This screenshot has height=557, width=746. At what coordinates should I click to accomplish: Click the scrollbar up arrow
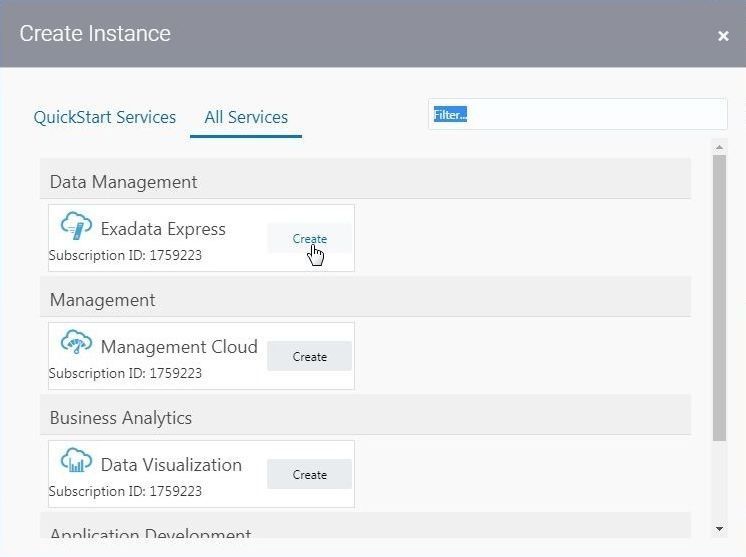click(x=719, y=147)
